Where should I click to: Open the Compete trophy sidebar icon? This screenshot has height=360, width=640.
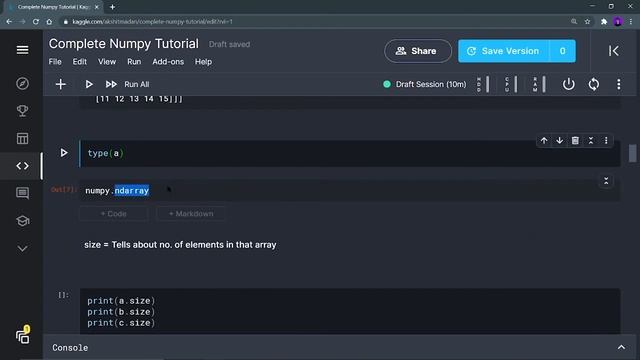[x=22, y=111]
